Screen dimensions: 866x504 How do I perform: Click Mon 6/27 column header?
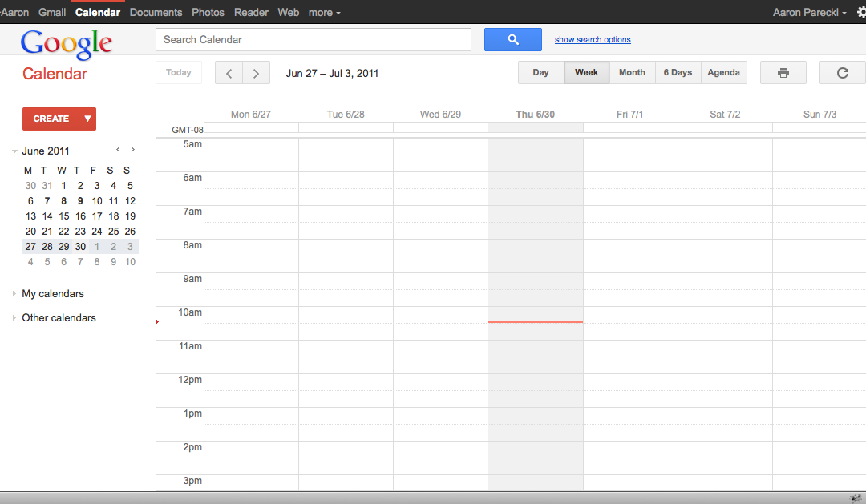pos(251,115)
